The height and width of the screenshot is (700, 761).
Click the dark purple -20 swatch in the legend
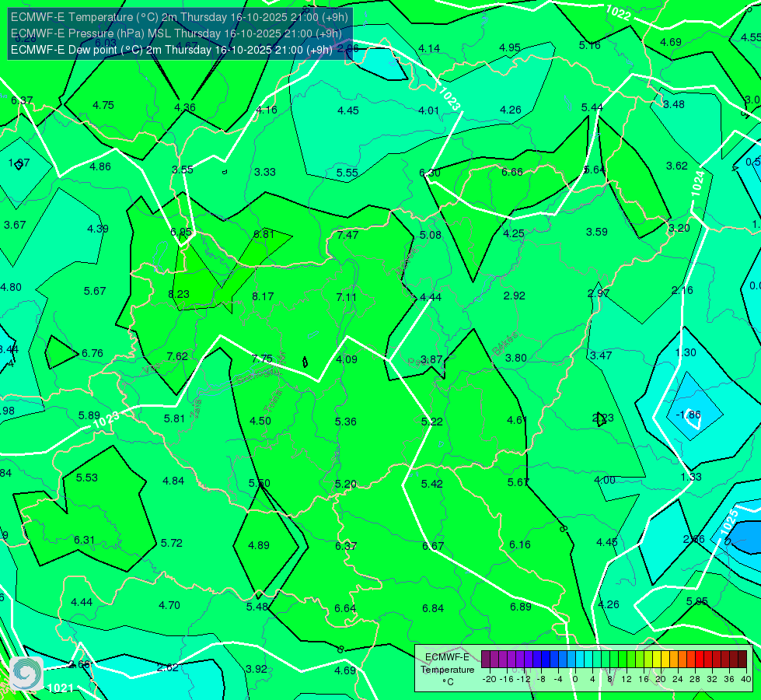coord(485,660)
